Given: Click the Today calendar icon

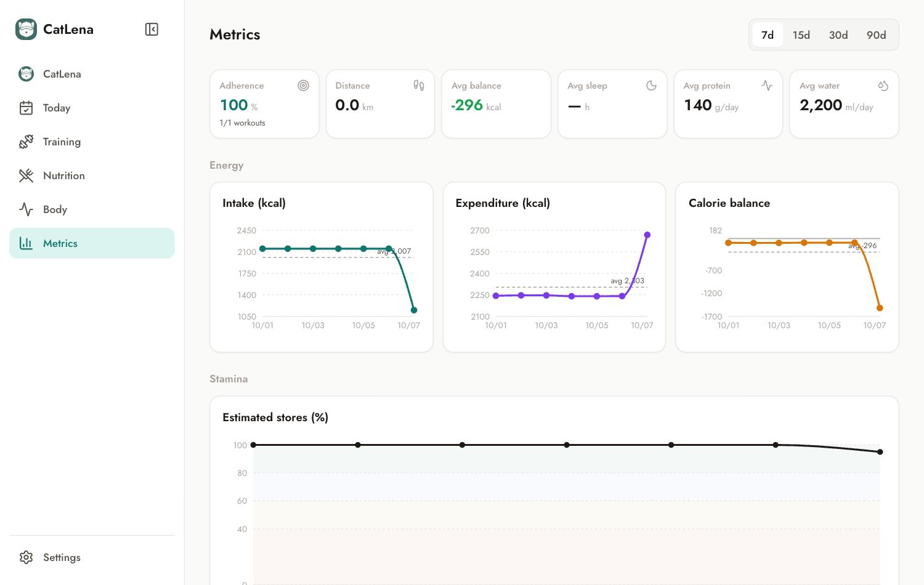Looking at the screenshot, I should [26, 108].
